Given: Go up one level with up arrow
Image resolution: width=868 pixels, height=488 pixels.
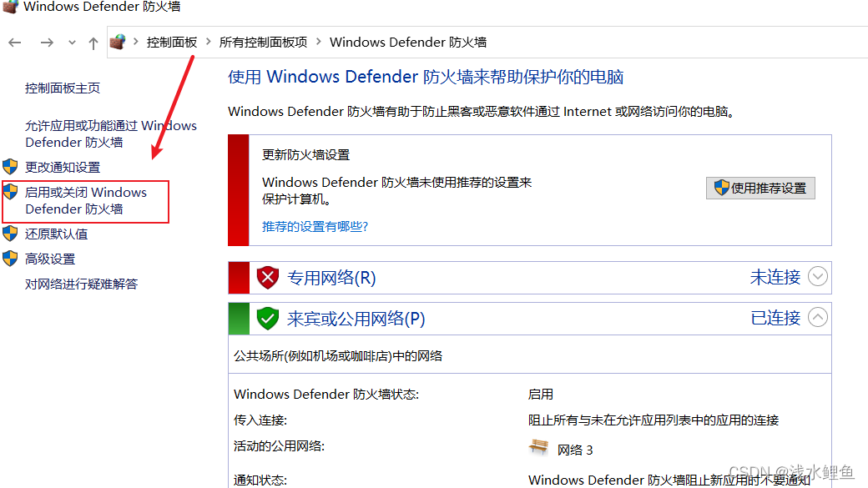Looking at the screenshot, I should click(x=93, y=43).
